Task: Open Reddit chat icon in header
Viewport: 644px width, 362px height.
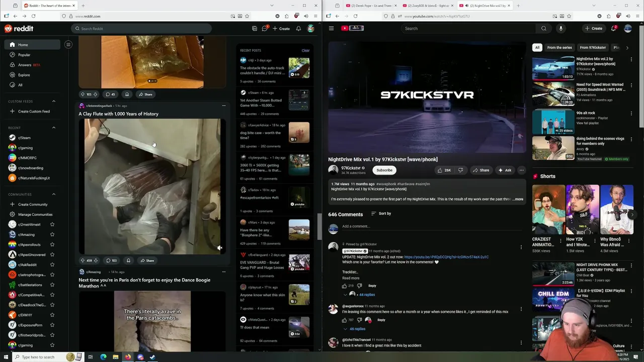Action: click(265, 29)
